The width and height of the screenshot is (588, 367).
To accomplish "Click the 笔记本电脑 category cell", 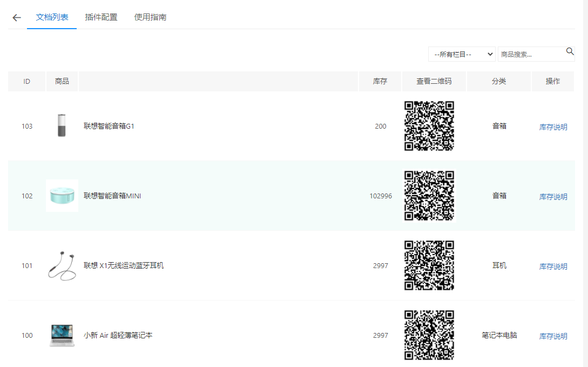I will [x=499, y=336].
